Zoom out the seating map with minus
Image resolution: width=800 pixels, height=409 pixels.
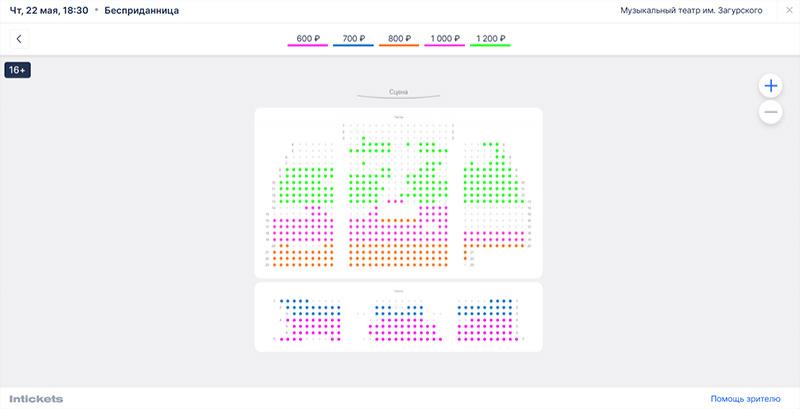(770, 112)
